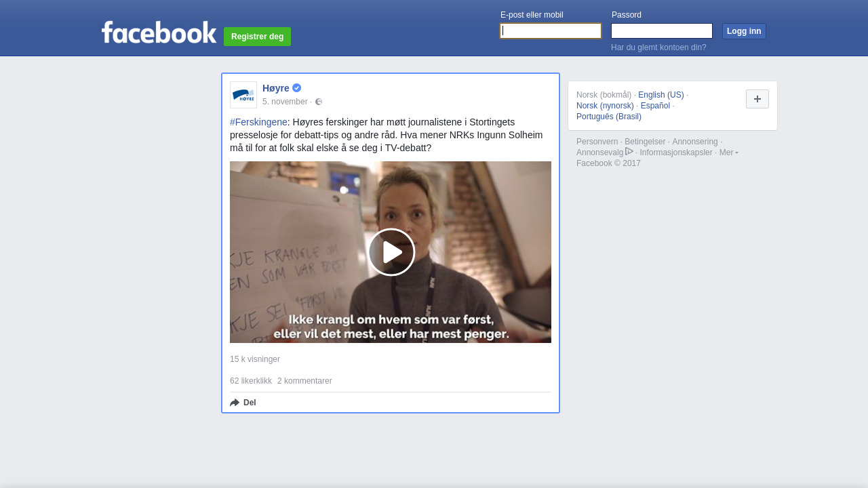Viewport: 868px width, 488px height.
Task: Switch language to English (US)
Action: pyautogui.click(x=660, y=95)
